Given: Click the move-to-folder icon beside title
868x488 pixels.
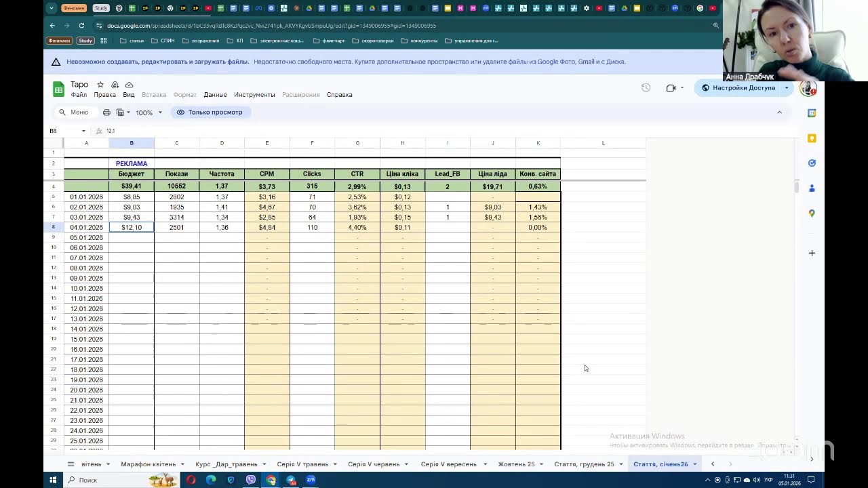Looking at the screenshot, I should coord(115,85).
